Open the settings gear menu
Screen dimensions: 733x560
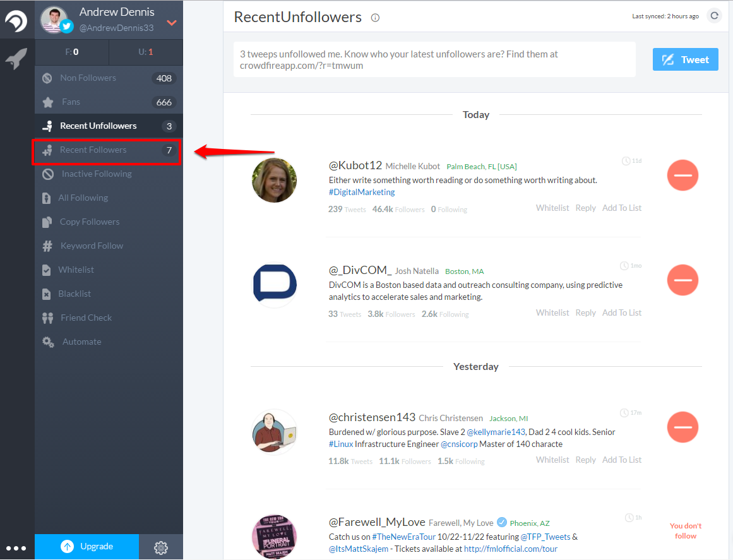click(161, 547)
